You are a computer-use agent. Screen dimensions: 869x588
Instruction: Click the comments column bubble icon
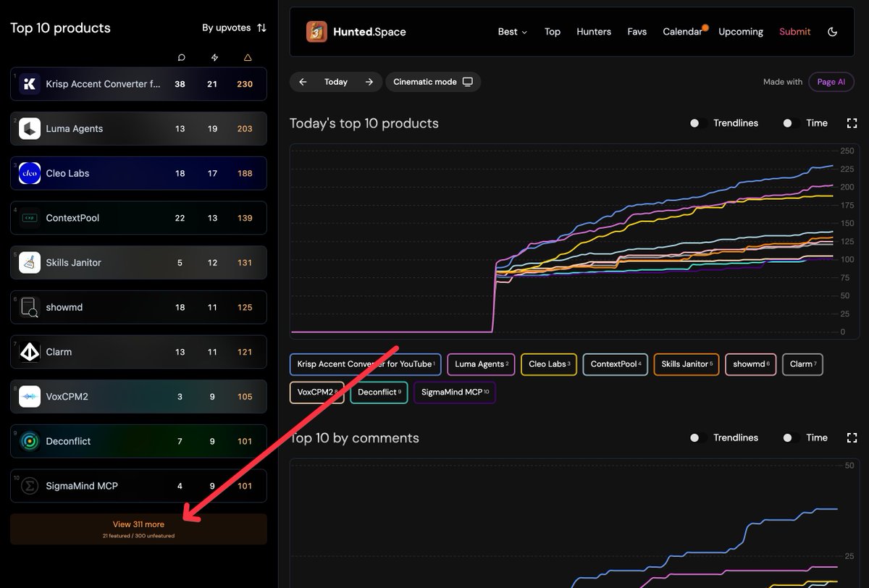click(x=181, y=57)
